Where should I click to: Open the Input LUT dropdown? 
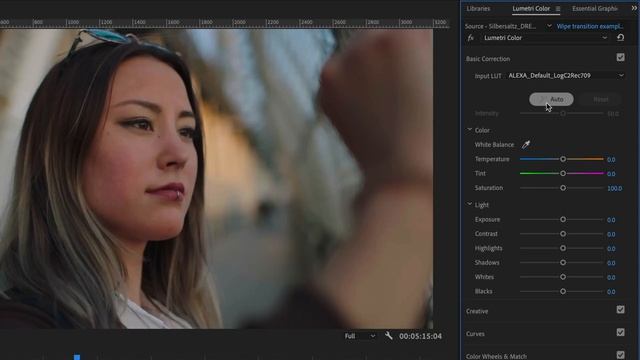pos(566,76)
